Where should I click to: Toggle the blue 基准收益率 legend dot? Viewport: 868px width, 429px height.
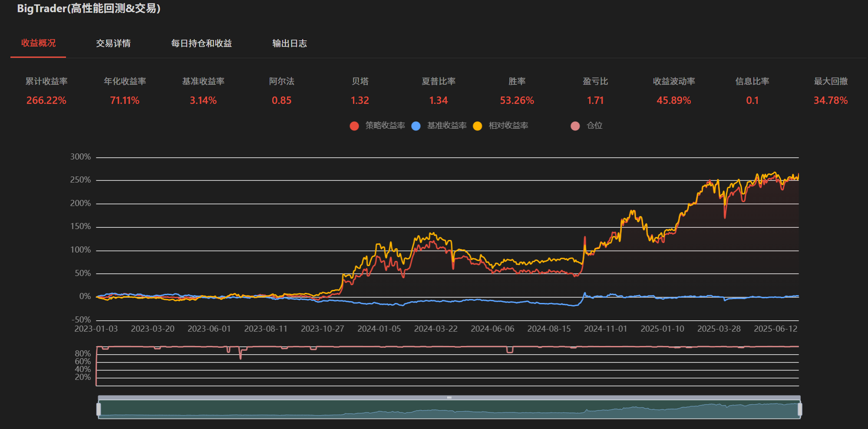tap(416, 126)
